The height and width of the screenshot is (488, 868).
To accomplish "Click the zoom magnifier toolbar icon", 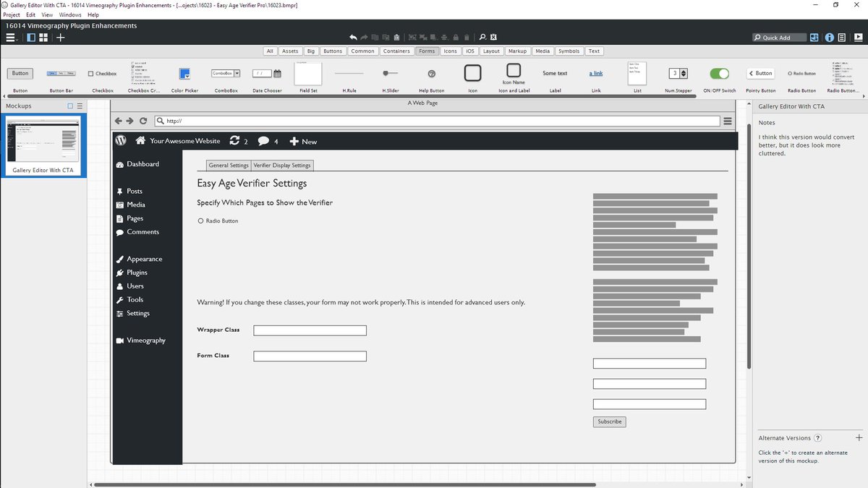I will click(482, 37).
